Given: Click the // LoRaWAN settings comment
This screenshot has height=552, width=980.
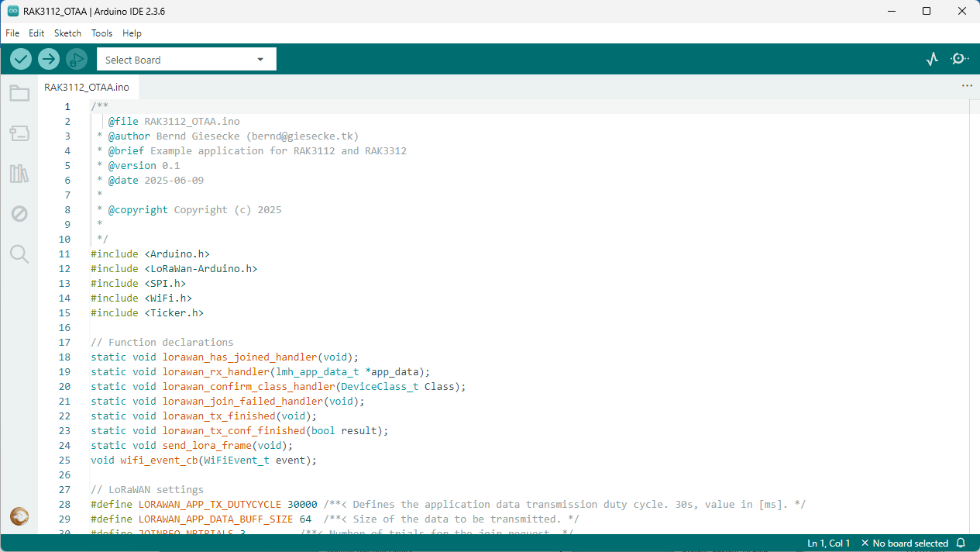Looking at the screenshot, I should pos(147,490).
